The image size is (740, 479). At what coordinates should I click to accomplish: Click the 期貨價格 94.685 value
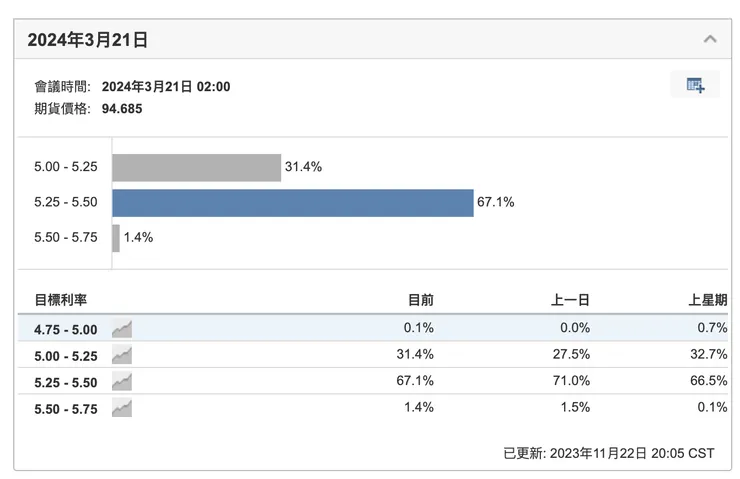[122, 108]
